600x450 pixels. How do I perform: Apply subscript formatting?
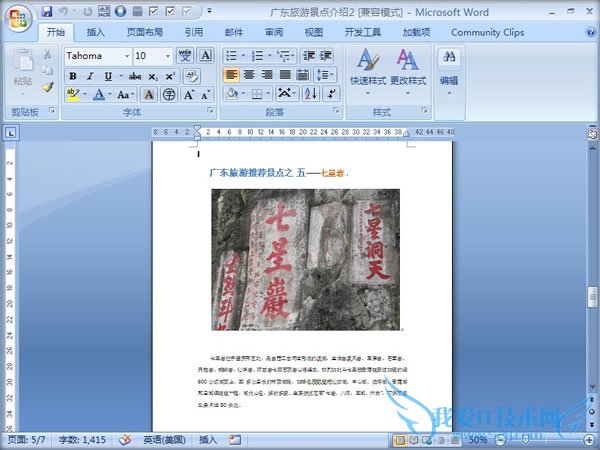[153, 76]
